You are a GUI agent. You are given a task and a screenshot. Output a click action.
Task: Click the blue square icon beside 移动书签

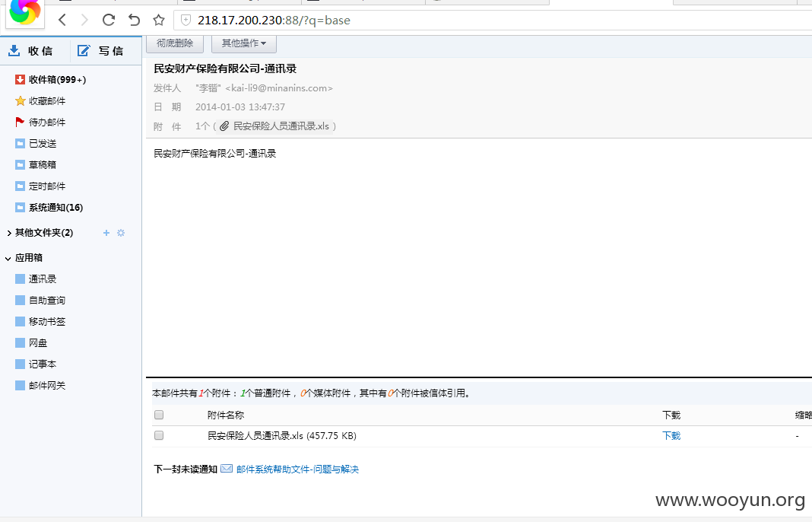click(21, 321)
